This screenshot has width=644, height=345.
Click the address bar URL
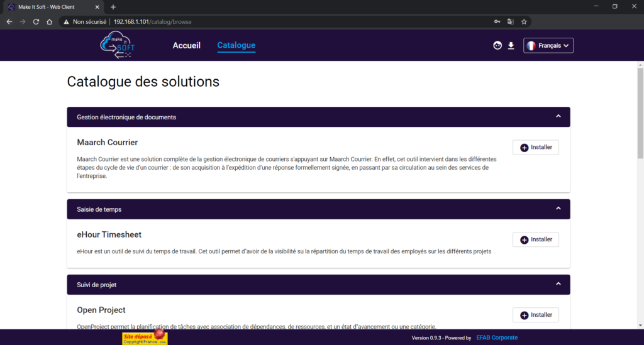152,22
